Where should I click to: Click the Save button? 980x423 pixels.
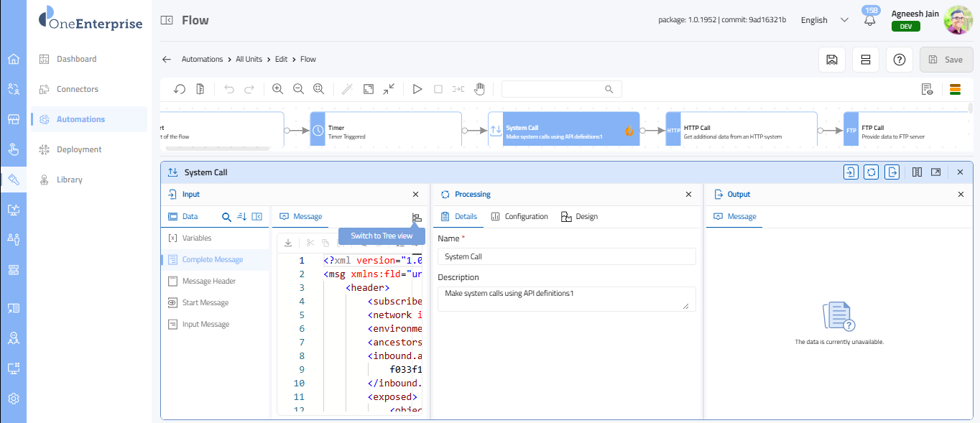tap(946, 60)
